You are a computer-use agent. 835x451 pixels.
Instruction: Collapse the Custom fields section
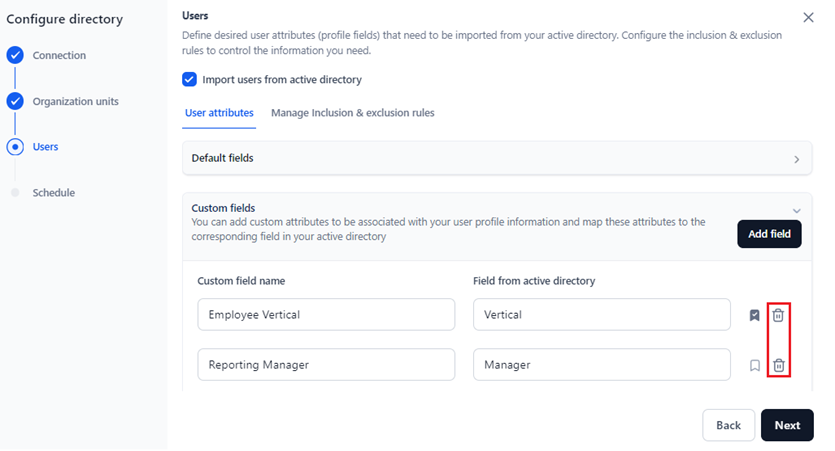click(797, 211)
